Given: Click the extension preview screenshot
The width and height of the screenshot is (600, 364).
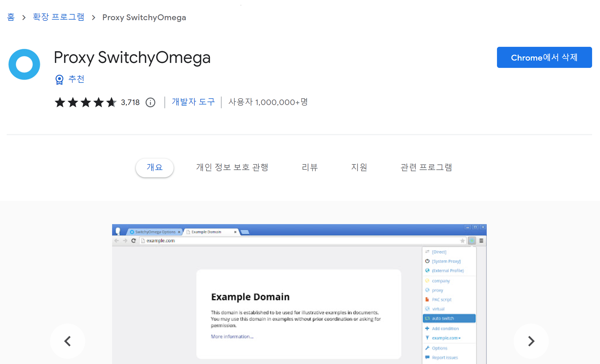Looking at the screenshot, I should click(x=299, y=294).
